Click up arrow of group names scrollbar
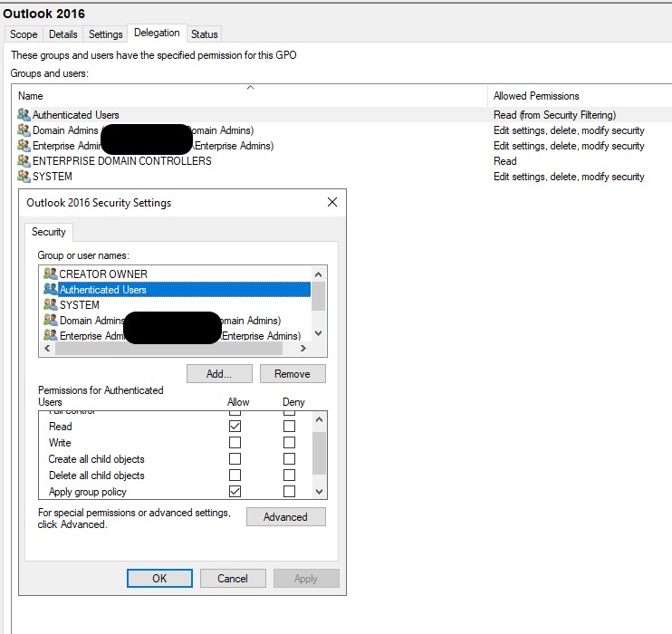This screenshot has width=672, height=634. (x=318, y=274)
